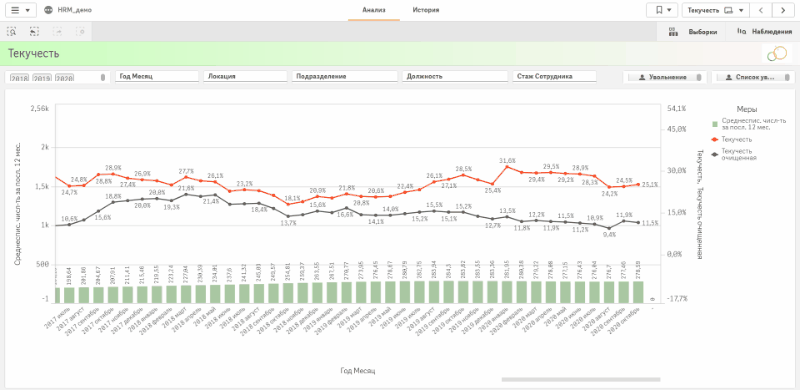800x390 pixels.
Task: Open the hamburger navigation menu
Action: [x=20, y=10]
